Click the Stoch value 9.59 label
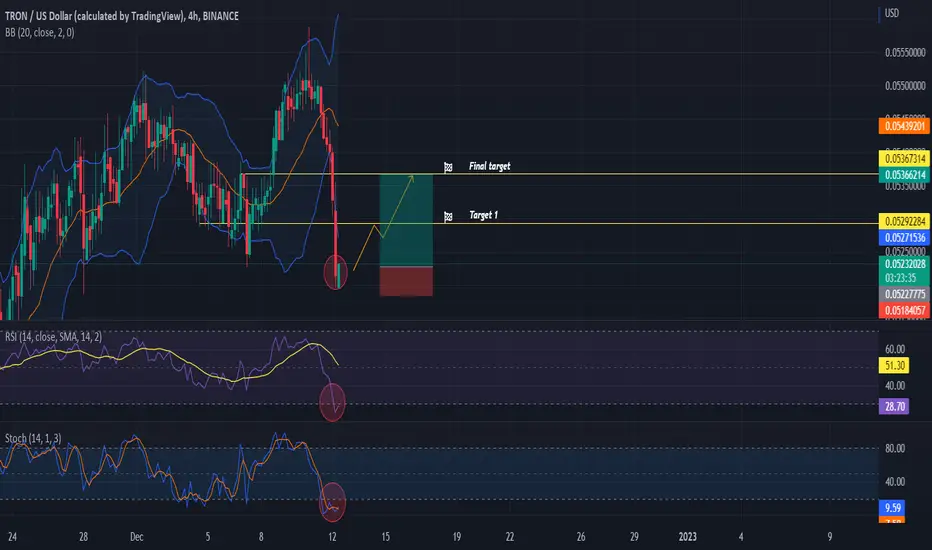932x550 pixels. [x=892, y=507]
